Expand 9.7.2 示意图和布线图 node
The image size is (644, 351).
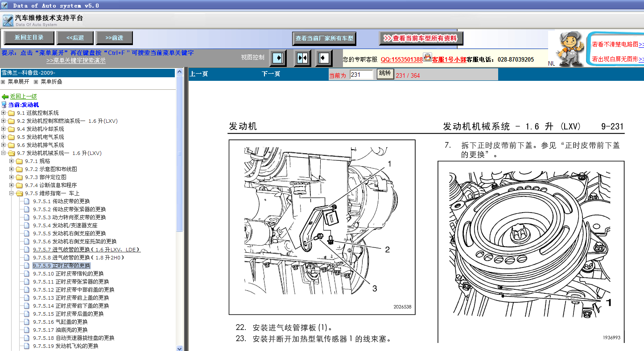(x=12, y=169)
